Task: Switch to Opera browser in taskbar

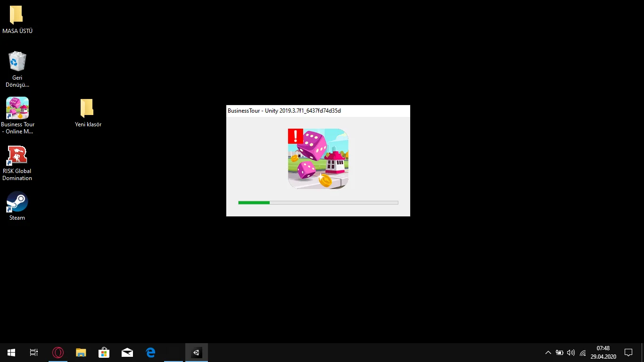Action: click(x=58, y=353)
